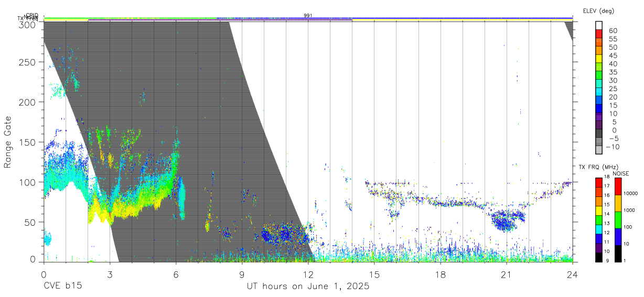The image size is (644, 297).
Task: Click y-axis tick label '100'
Action: (28, 182)
